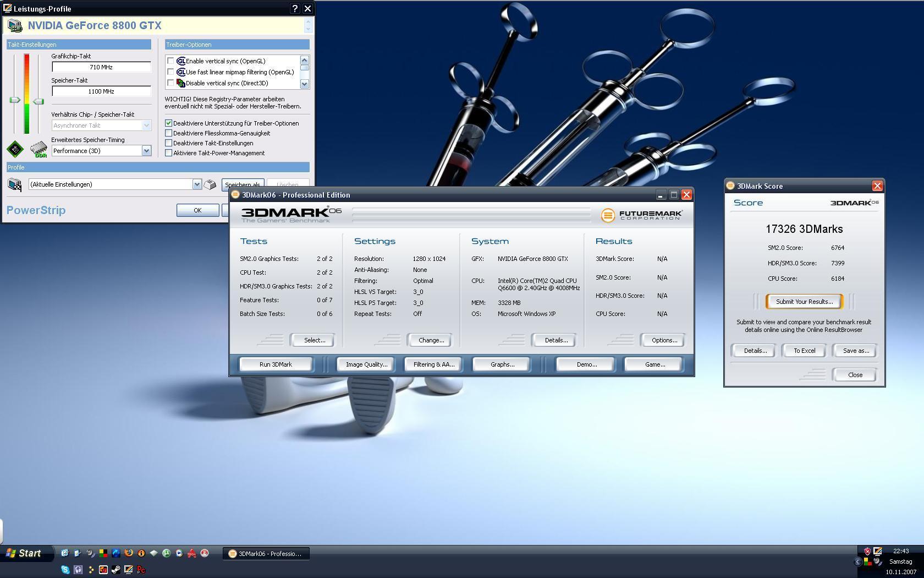924x578 pixels.
Task: Open the Aktuelle Einstellungen profile dropdown
Action: pyautogui.click(x=197, y=184)
